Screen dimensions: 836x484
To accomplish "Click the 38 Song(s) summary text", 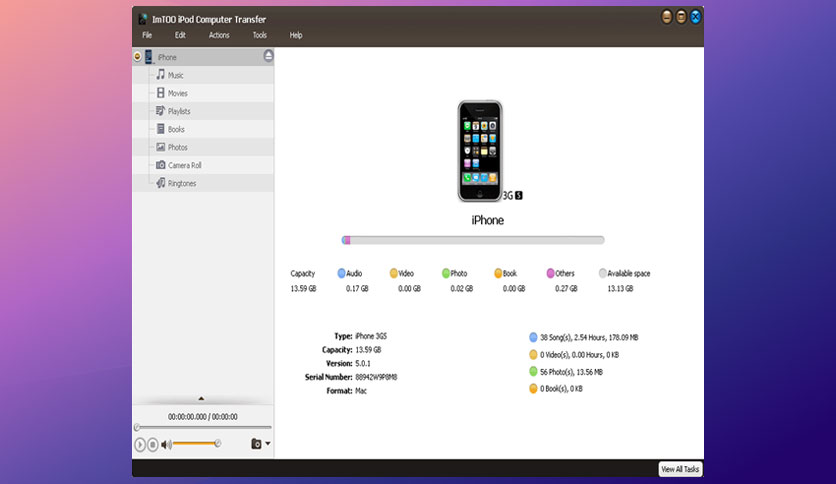I will click(x=589, y=337).
